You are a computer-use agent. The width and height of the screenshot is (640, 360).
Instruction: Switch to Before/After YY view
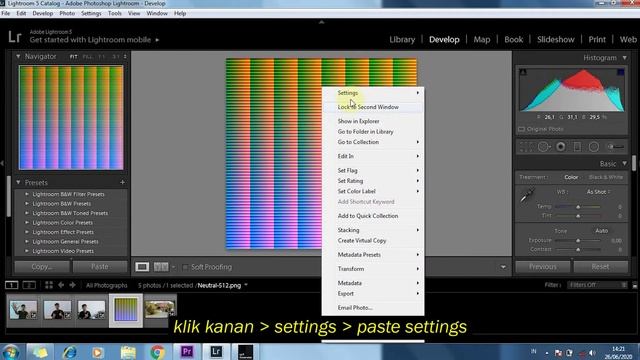[161, 267]
